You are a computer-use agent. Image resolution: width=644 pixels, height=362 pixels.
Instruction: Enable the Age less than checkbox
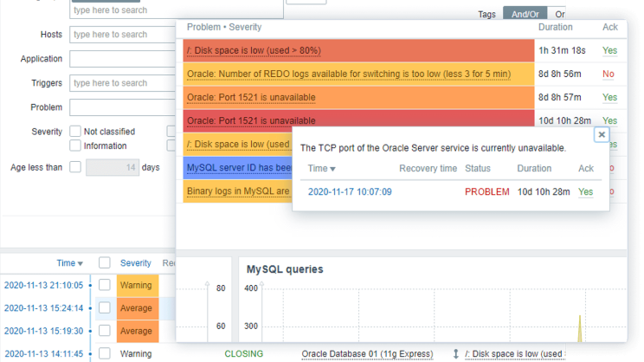pos(75,167)
